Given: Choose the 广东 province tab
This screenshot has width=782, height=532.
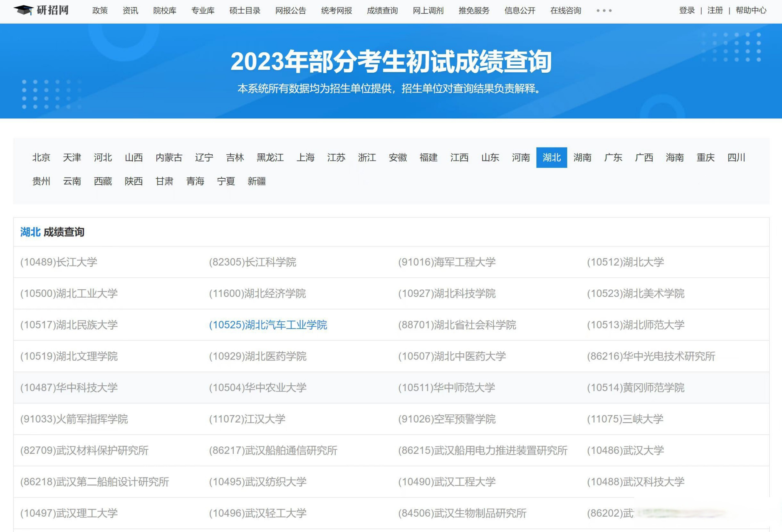Looking at the screenshot, I should click(613, 158).
